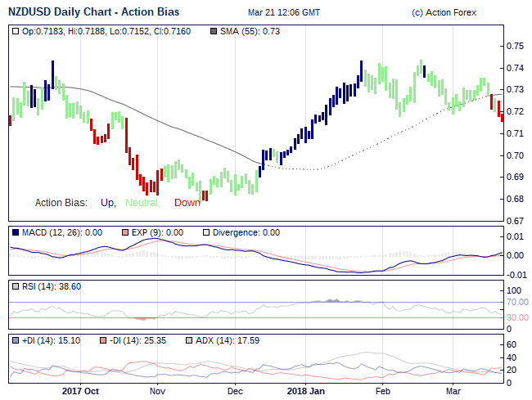
Task: Click the RSI 70.00 overbought level label
Action: click(517, 302)
